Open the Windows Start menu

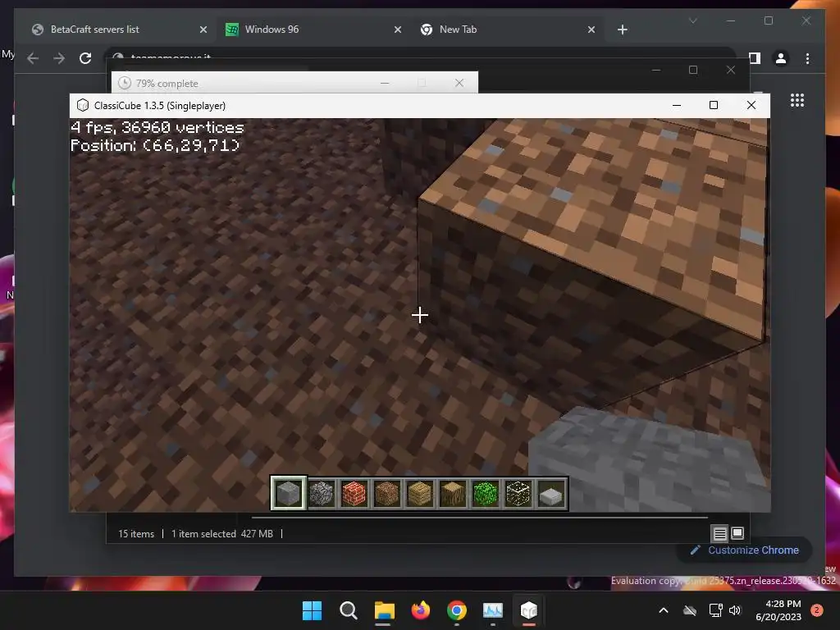point(312,610)
